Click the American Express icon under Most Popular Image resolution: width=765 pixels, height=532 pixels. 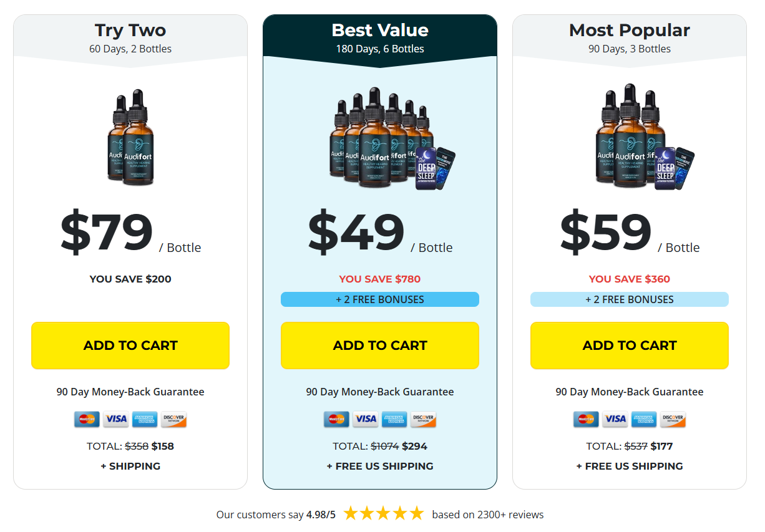pyautogui.click(x=644, y=419)
